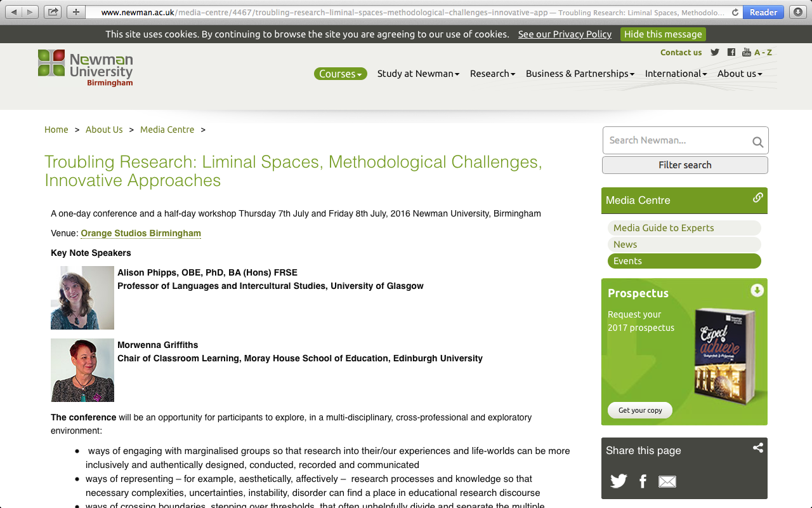The width and height of the screenshot is (812, 508).
Task: Click the Safari share toolbar button
Action: tap(53, 12)
